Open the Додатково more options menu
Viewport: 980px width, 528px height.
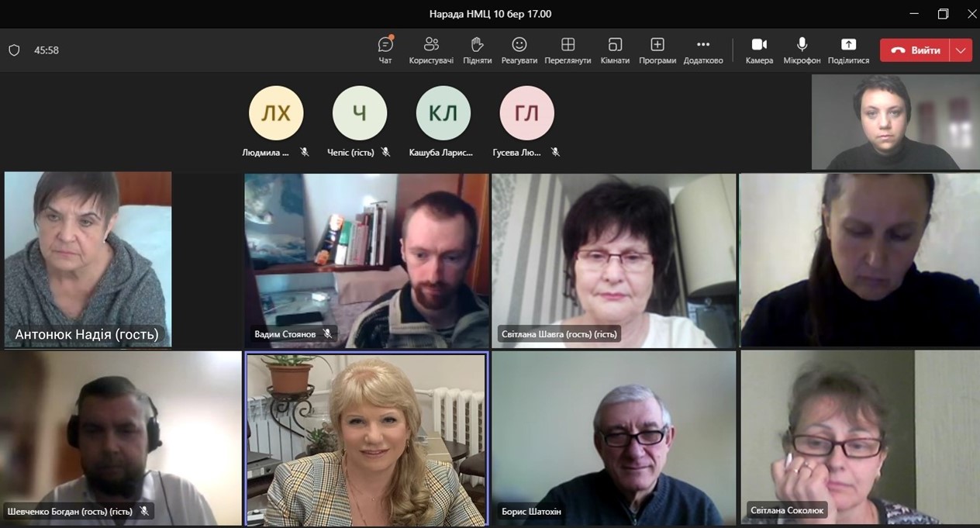pyautogui.click(x=703, y=50)
